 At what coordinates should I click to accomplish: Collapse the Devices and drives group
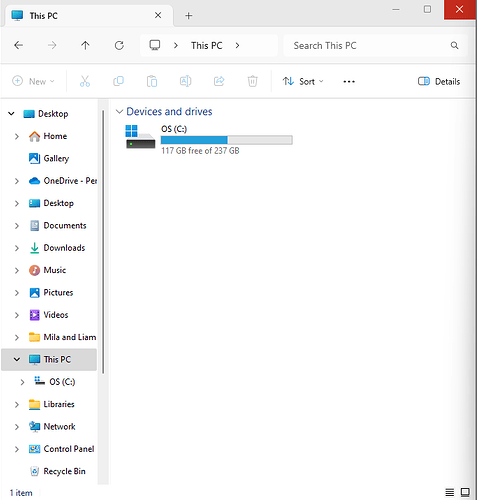[x=119, y=111]
